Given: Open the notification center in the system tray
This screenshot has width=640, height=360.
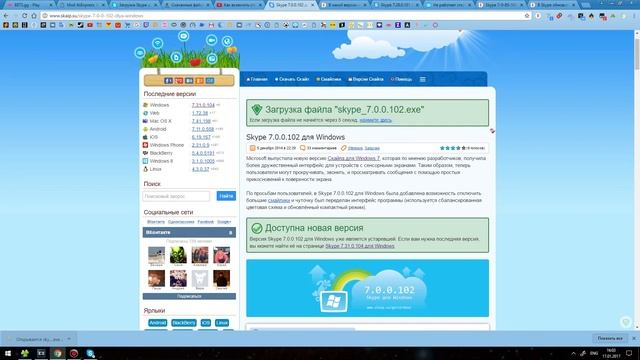Looking at the screenshot, I should 629,353.
